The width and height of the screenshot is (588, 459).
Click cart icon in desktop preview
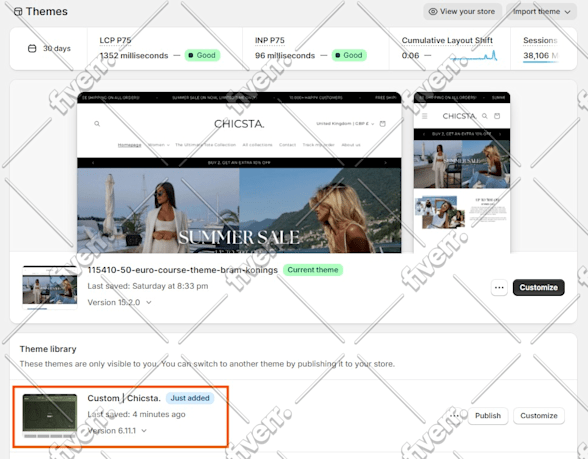point(382,124)
